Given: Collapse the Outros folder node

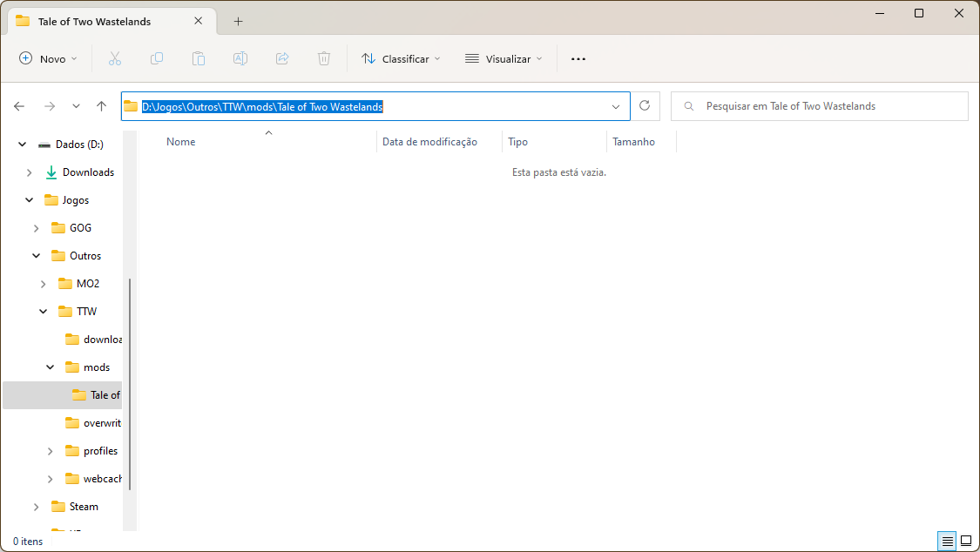Looking at the screenshot, I should tap(37, 255).
